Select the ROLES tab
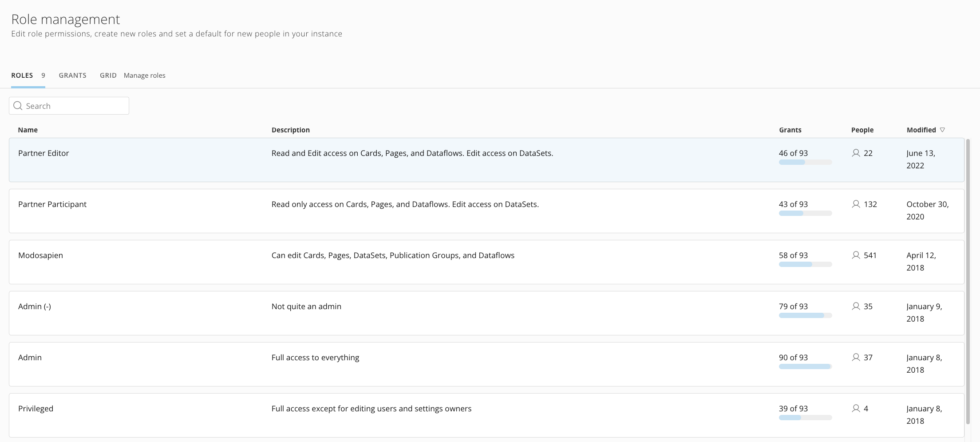The image size is (980, 442). pyautogui.click(x=22, y=75)
